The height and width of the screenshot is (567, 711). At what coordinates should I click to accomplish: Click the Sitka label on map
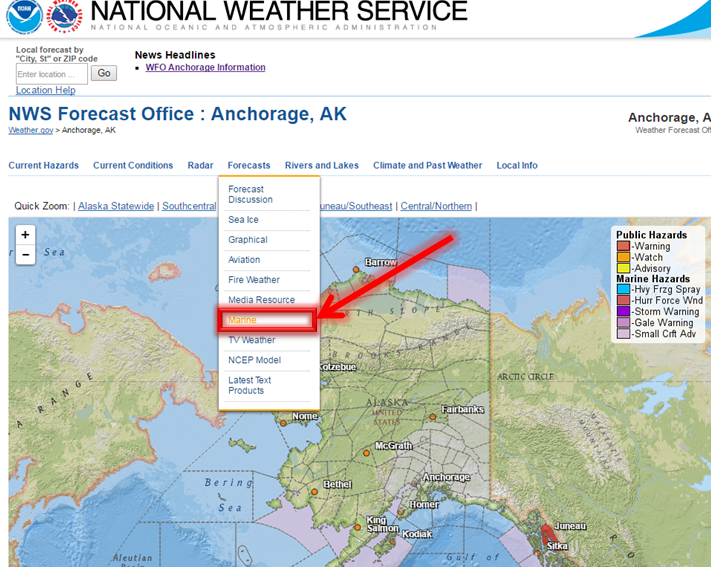(557, 546)
